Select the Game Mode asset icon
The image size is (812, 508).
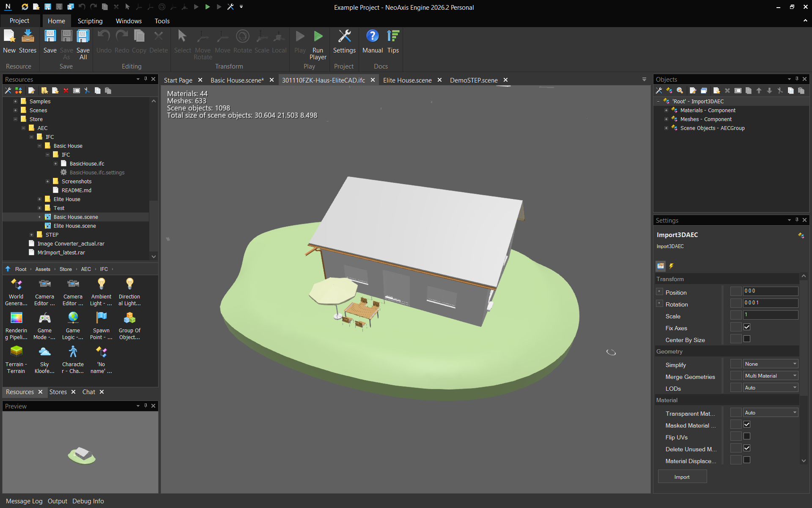44,317
